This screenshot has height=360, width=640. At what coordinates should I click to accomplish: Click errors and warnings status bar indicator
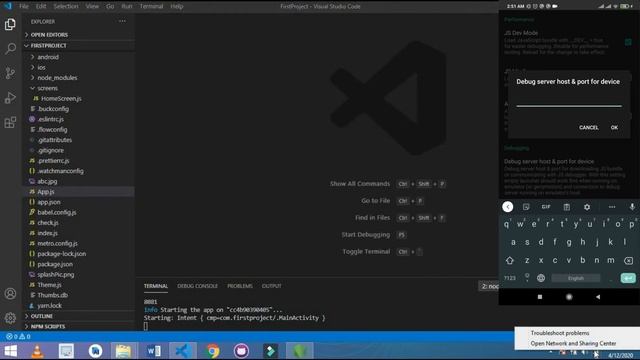(18, 336)
